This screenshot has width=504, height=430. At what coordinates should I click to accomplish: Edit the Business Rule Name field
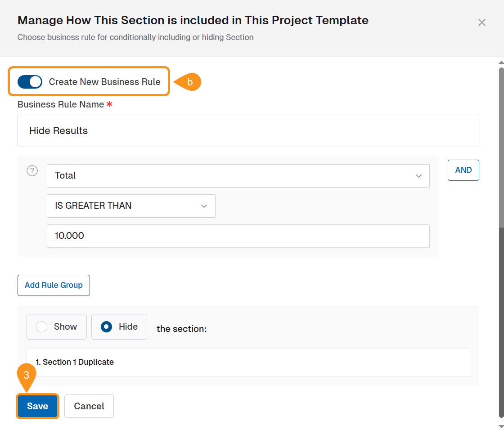pos(247,130)
